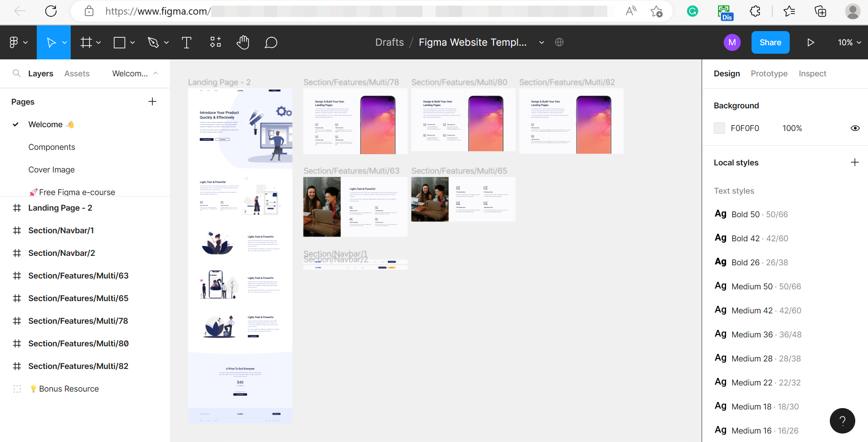Select the Text tool
This screenshot has height=442, width=868.
coord(186,43)
